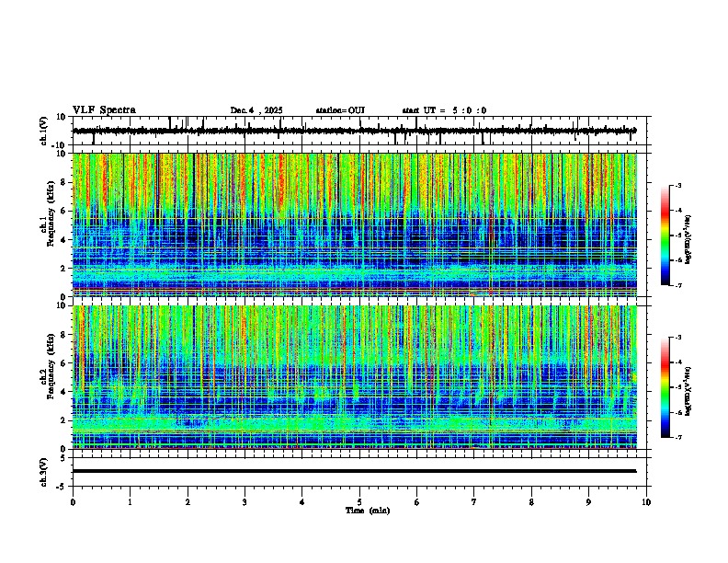Viewport: 728px width, 563px height.
Task: Click the time axis tick label "3"
Action: 245,502
